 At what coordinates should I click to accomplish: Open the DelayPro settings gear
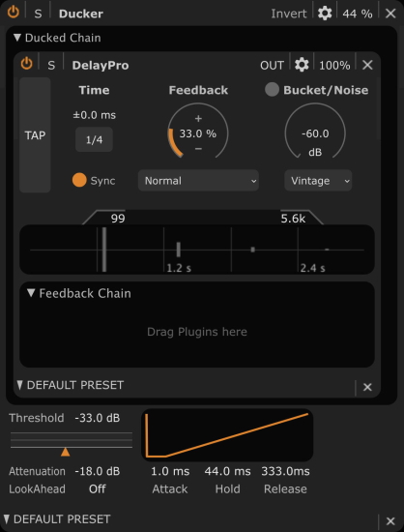302,65
